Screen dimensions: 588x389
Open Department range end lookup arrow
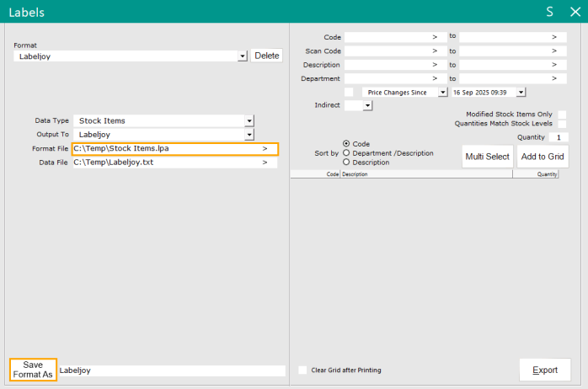(553, 78)
